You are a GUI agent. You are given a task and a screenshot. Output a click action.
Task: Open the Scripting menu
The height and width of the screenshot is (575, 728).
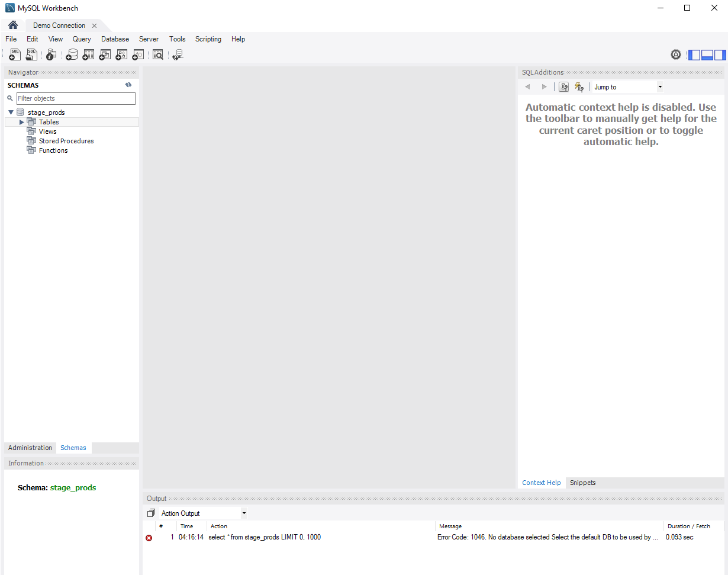208,39
